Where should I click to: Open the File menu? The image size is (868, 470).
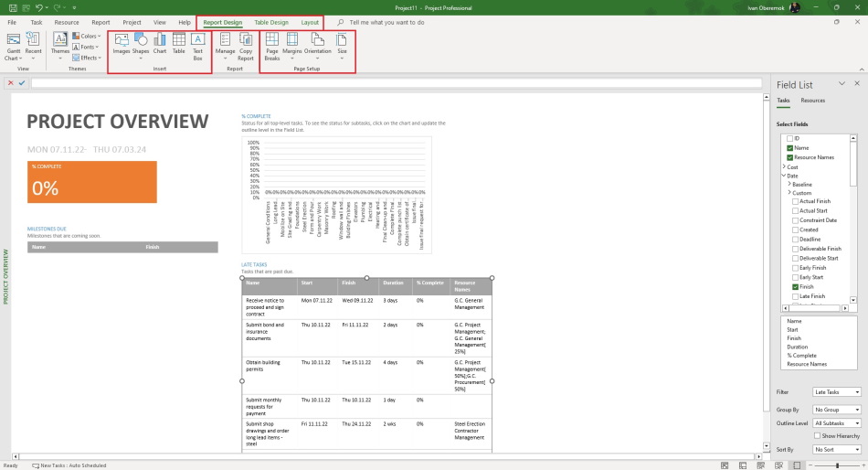pos(12,22)
